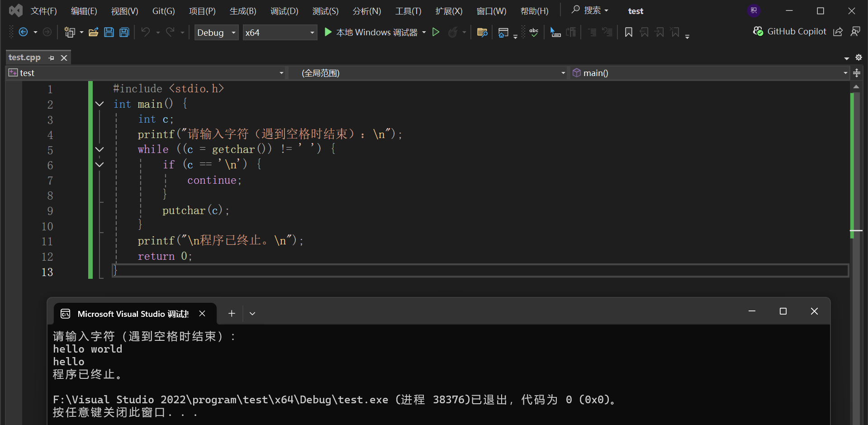Click the 'hello world' console output line
The image size is (868, 425).
(x=88, y=349)
